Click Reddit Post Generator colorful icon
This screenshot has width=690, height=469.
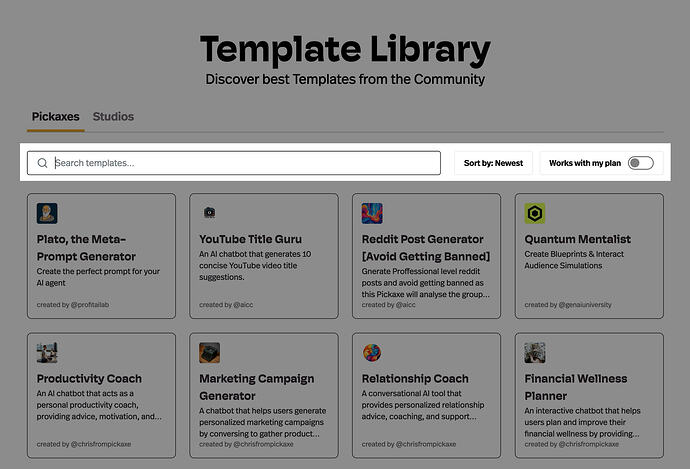pos(372,213)
